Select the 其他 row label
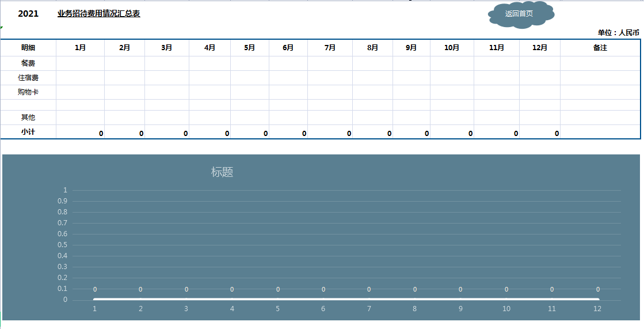Viewport: 644px width, 329px height. click(28, 118)
